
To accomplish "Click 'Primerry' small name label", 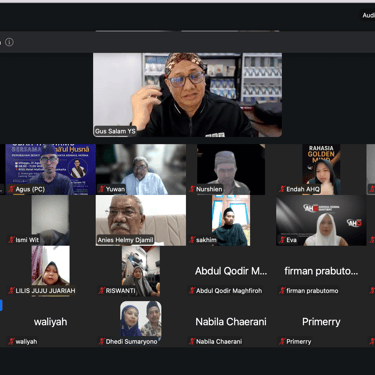I will coord(299,342).
